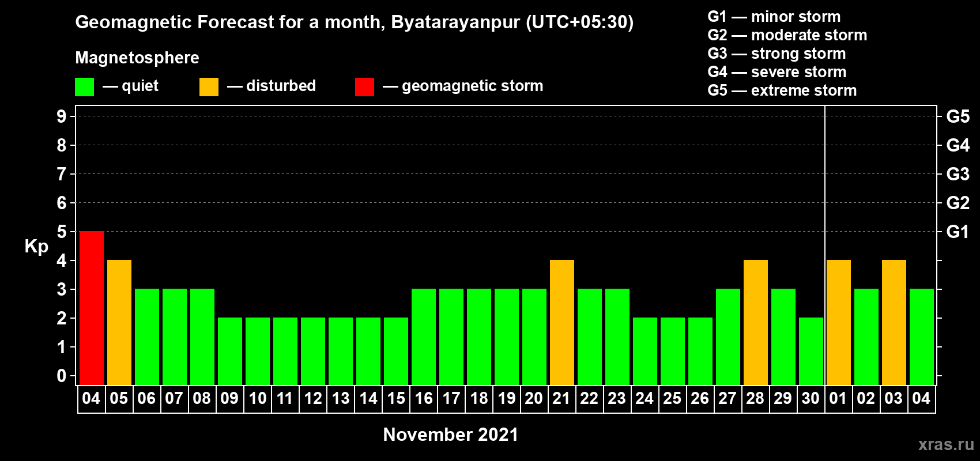Click the November 2021 caption
The image size is (980, 461).
pyautogui.click(x=451, y=434)
